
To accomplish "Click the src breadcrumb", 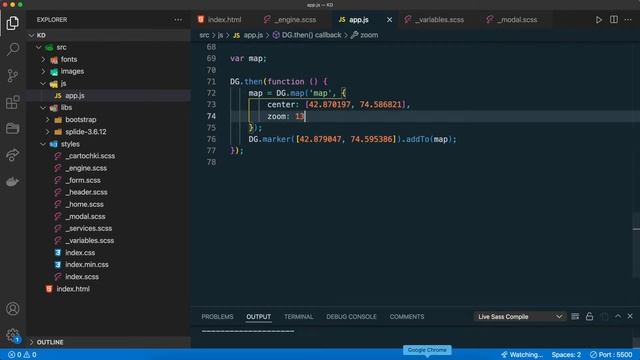I will pos(204,35).
